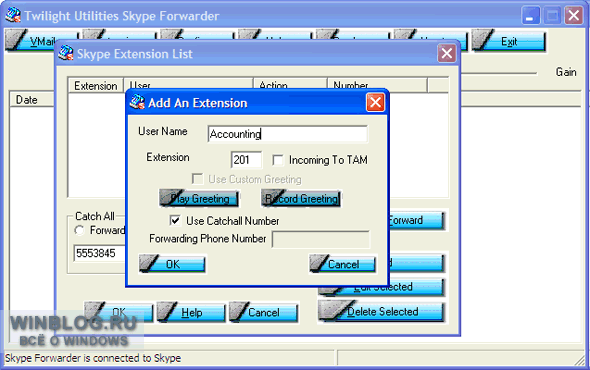Toggle the Use Custom Greeting checkbox
The width and height of the screenshot is (590, 370).
click(x=197, y=179)
